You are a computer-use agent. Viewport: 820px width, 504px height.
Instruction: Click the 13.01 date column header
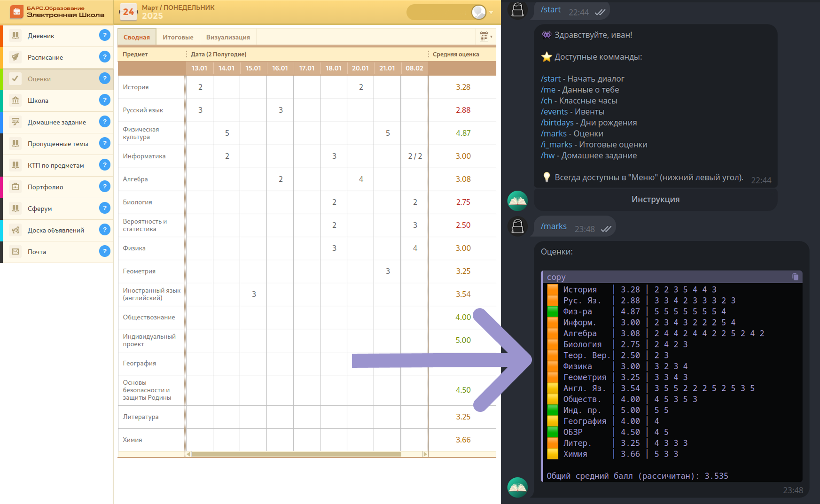[199, 68]
